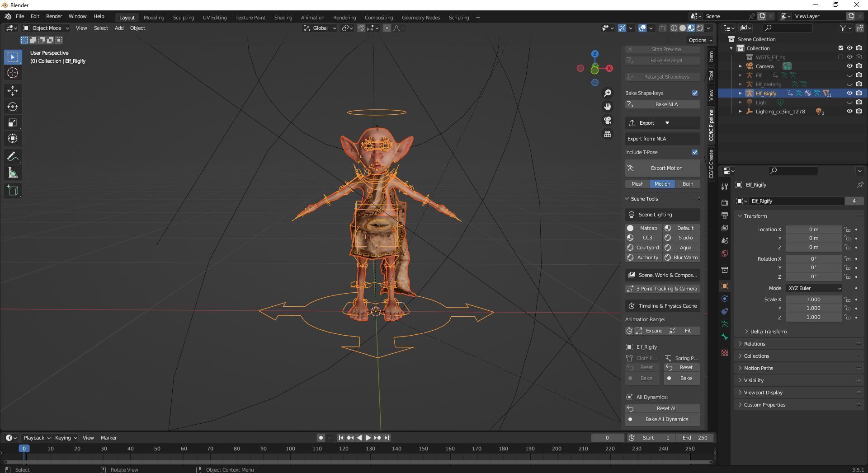Click the Bake NLA button
Image resolution: width=868 pixels, height=473 pixels.
tap(663, 104)
